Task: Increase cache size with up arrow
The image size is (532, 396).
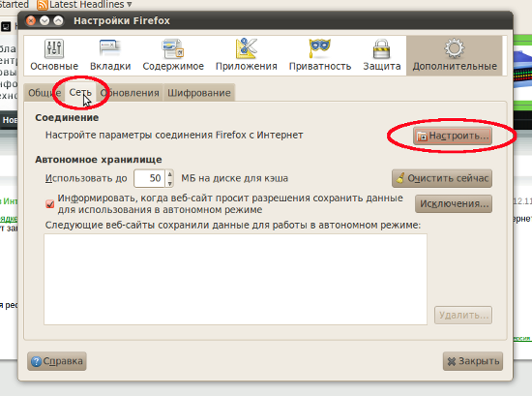Action: 169,174
